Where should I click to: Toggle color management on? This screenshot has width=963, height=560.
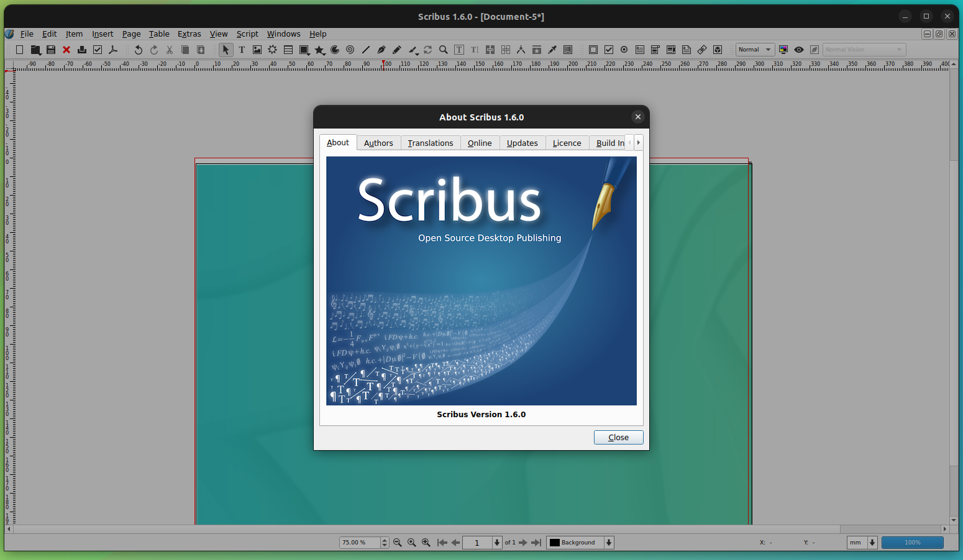783,49
